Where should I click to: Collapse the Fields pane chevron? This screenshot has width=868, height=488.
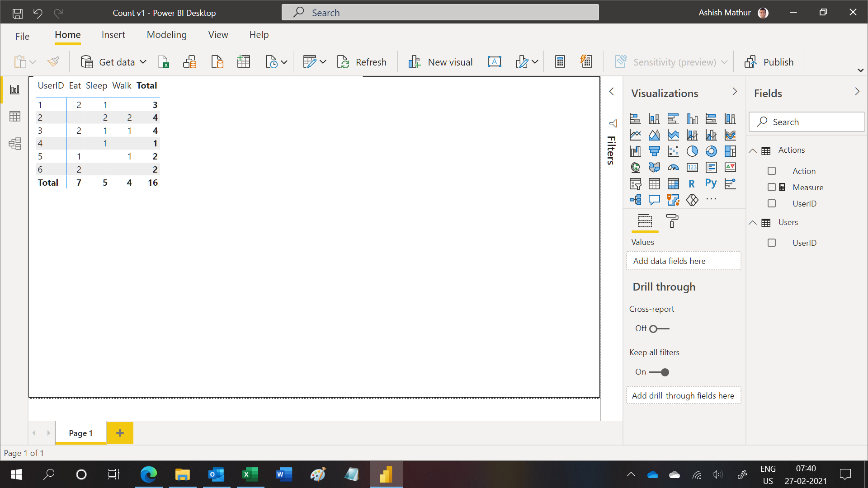point(857,92)
